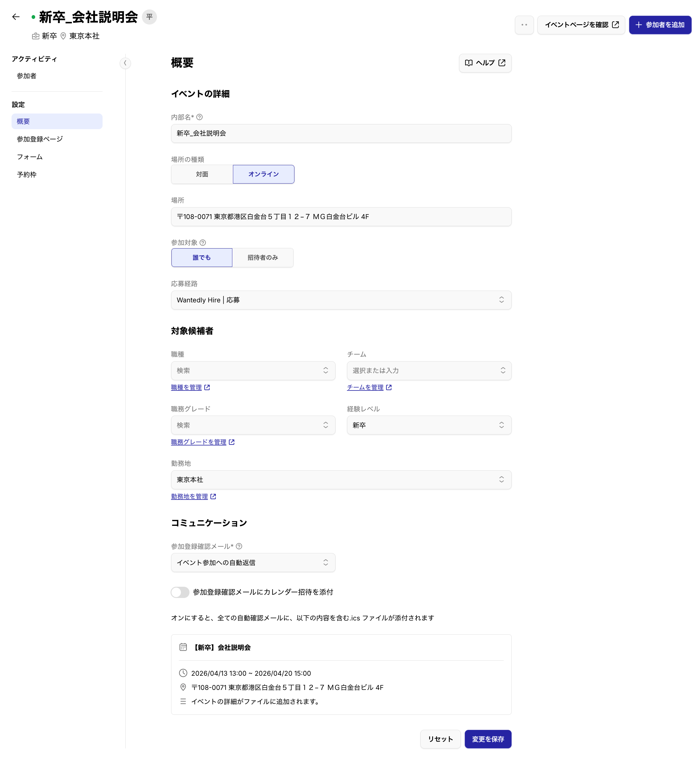Select 招待者のみ participation option
Viewport: 700px width, 757px height.
pyautogui.click(x=262, y=257)
